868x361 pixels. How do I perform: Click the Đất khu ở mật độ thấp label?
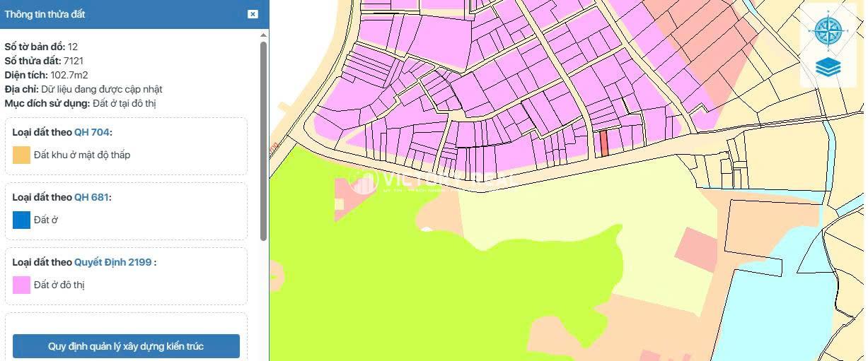coord(82,155)
